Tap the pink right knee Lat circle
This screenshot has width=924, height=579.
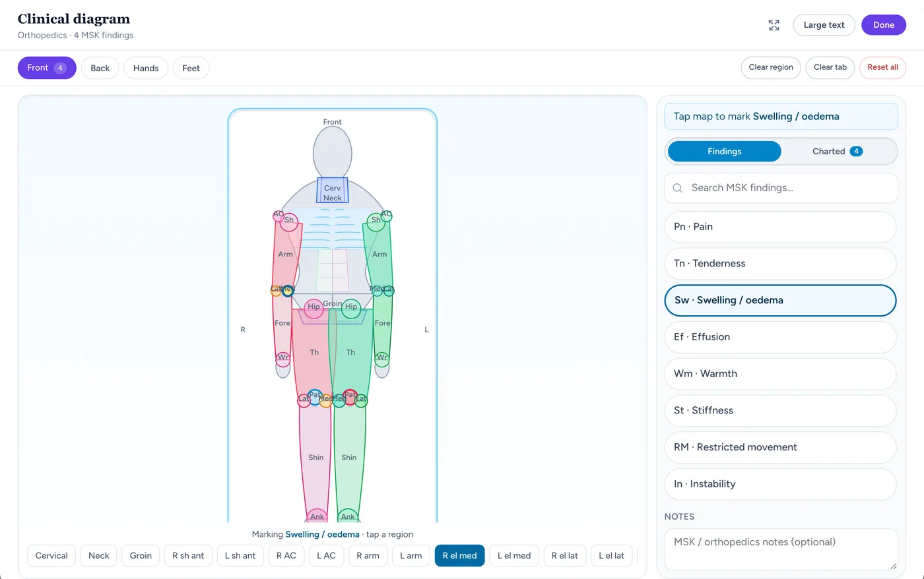[304, 400]
